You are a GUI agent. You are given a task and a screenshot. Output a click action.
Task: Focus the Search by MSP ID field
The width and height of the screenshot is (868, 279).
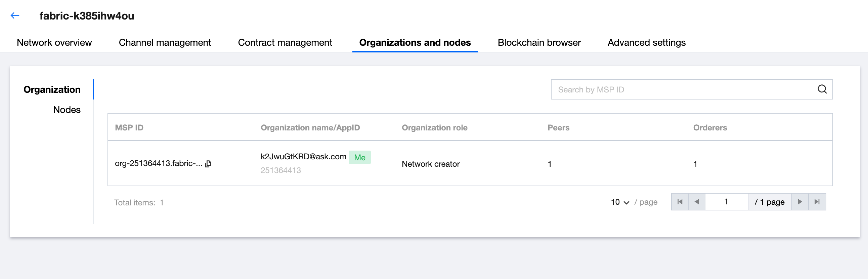684,89
